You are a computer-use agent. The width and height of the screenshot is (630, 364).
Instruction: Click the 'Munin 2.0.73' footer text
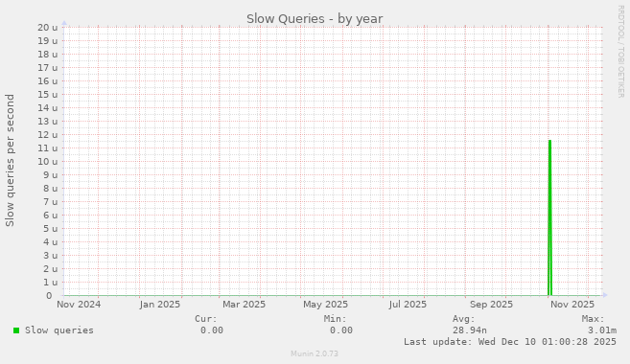pos(315,353)
